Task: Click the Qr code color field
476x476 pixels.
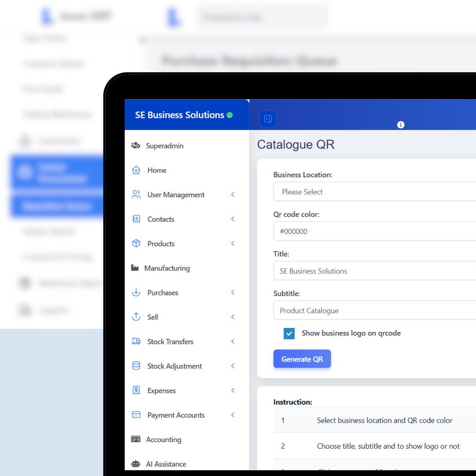Action: click(x=375, y=231)
